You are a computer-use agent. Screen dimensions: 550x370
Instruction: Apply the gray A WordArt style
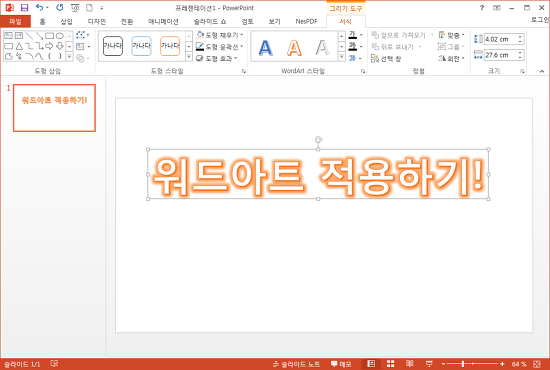pos(322,48)
